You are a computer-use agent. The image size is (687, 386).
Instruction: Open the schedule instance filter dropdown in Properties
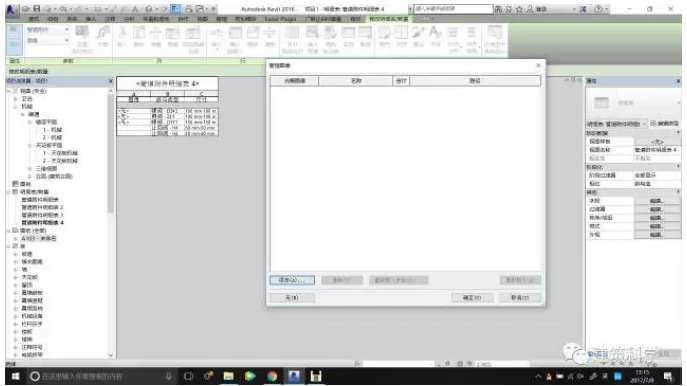645,124
